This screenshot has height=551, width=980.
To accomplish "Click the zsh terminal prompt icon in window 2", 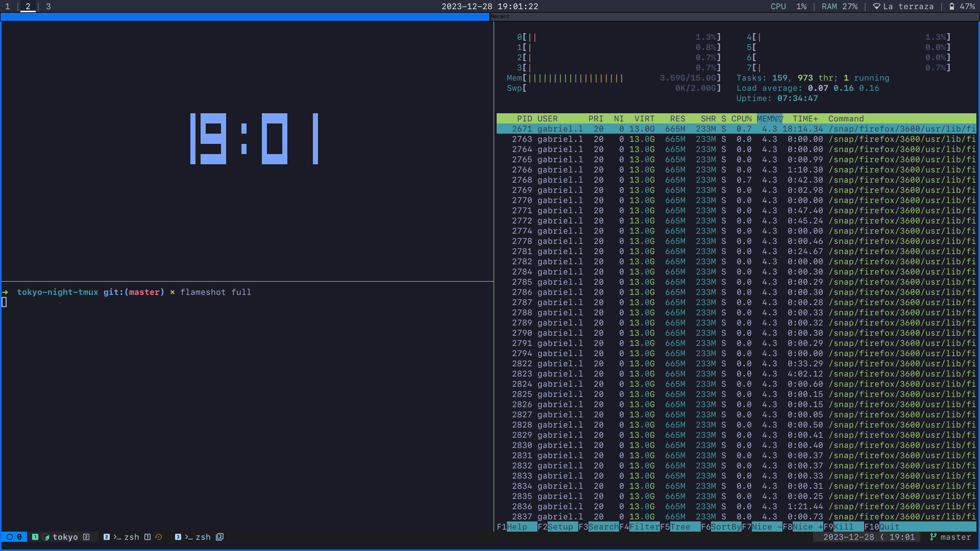I will [x=117, y=537].
